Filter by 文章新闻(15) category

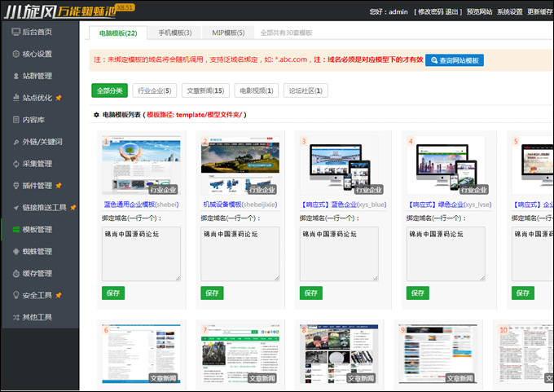point(204,90)
